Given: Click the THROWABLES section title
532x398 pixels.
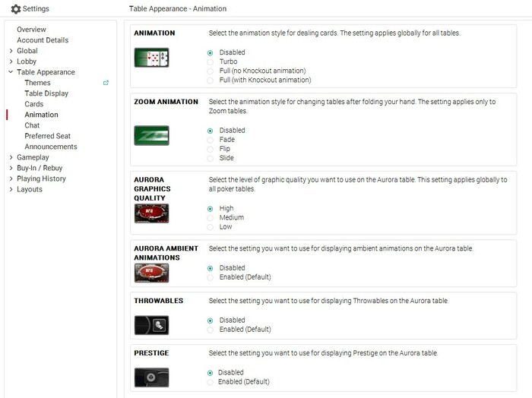Looking at the screenshot, I should (x=158, y=301).
